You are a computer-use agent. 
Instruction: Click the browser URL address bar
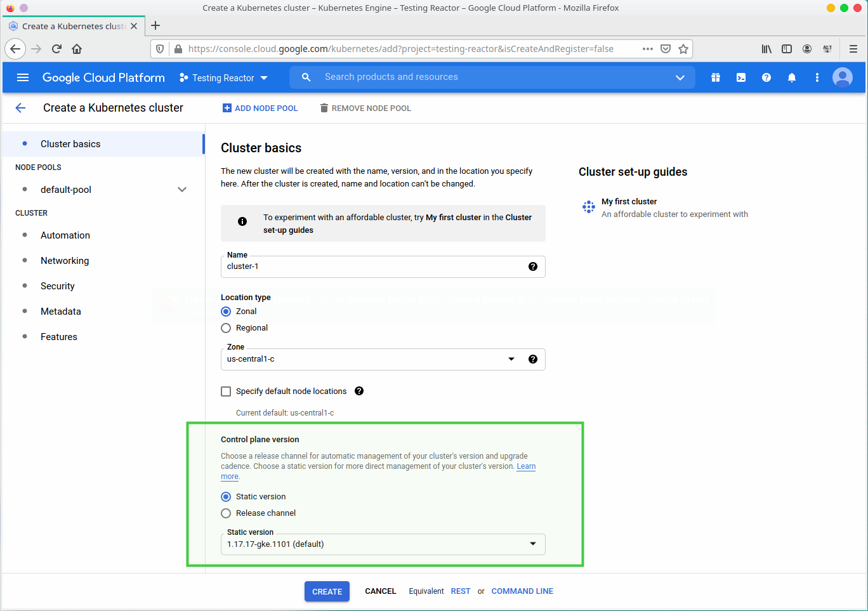[x=401, y=49]
